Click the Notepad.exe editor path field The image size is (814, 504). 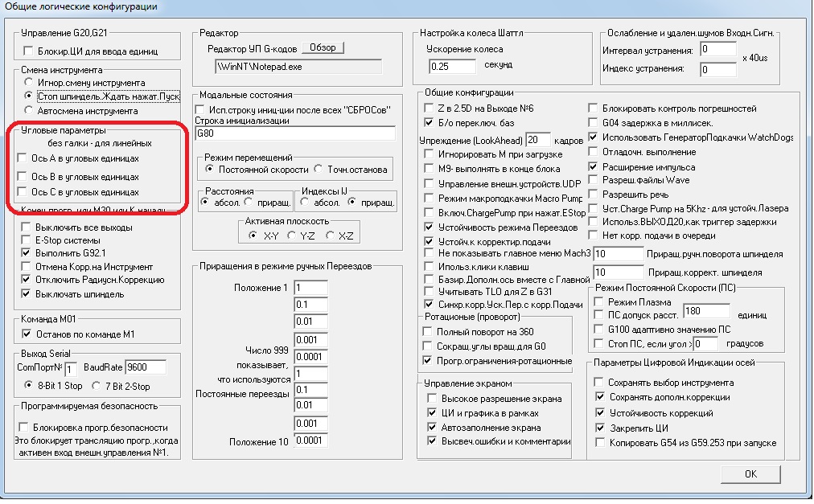[x=298, y=67]
